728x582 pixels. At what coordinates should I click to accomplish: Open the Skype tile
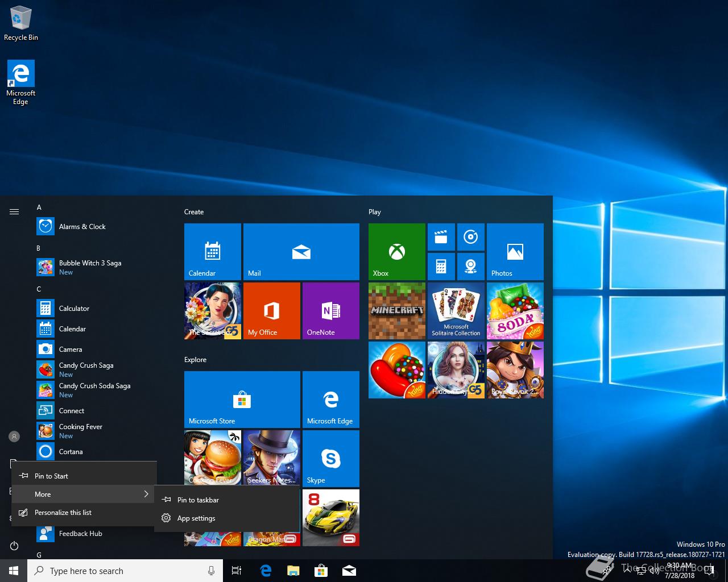[331, 459]
